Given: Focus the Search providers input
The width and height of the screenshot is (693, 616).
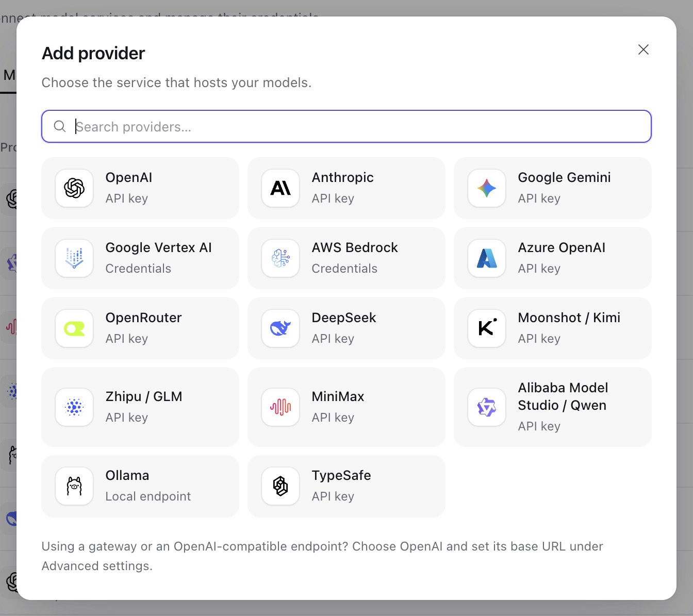Looking at the screenshot, I should coord(346,126).
